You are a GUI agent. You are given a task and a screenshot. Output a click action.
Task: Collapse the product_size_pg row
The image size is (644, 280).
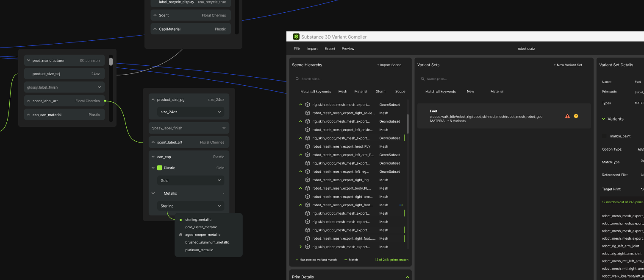click(x=153, y=100)
